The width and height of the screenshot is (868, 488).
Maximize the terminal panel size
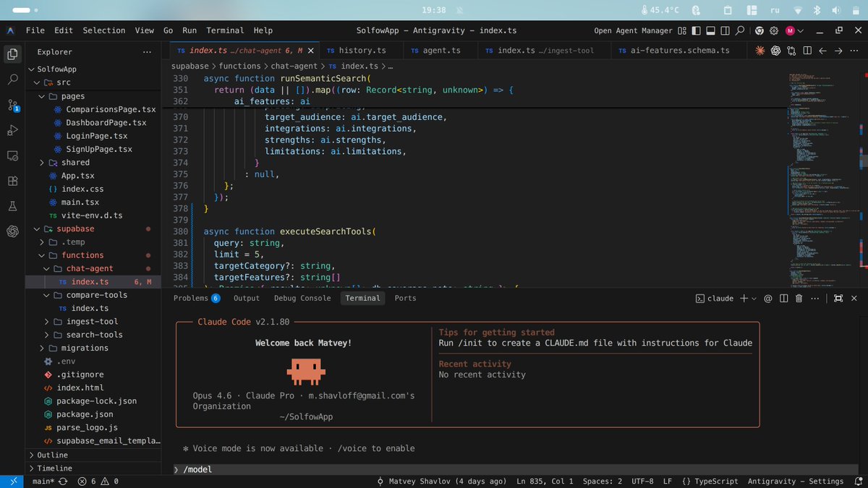838,298
